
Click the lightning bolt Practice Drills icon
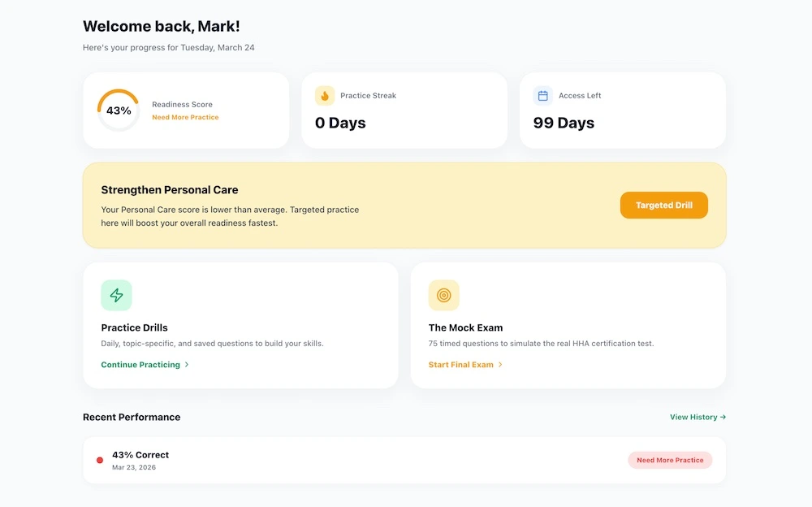pyautogui.click(x=116, y=296)
